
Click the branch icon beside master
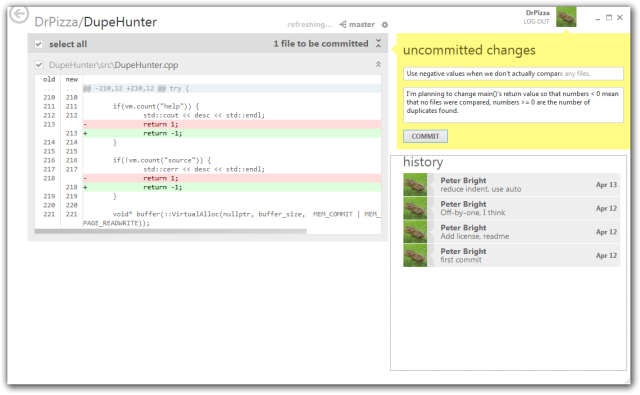coord(343,24)
